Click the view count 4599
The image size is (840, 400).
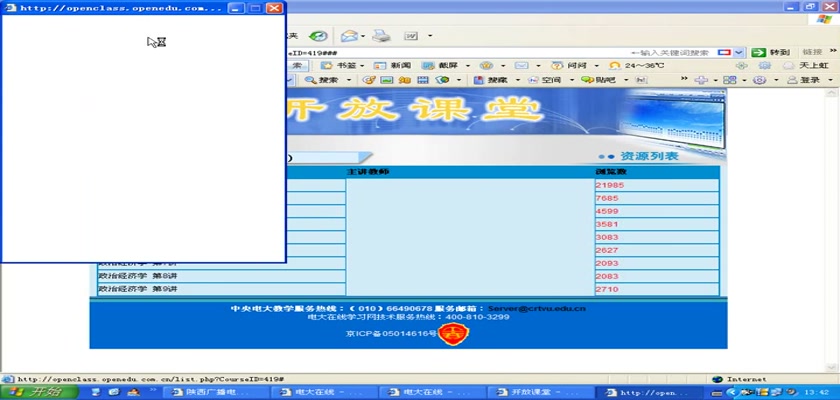point(607,211)
